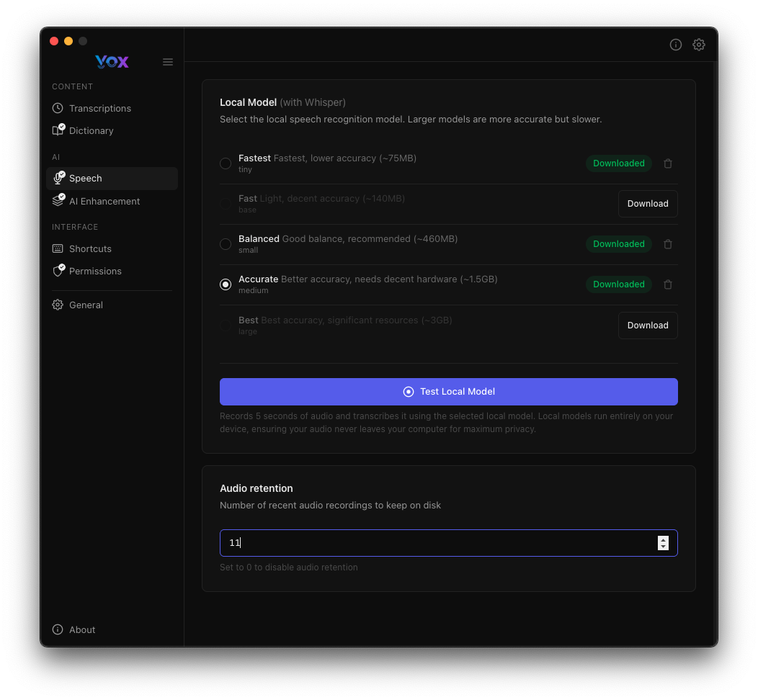
Task: Click the Speech microphone icon
Action: [58, 178]
